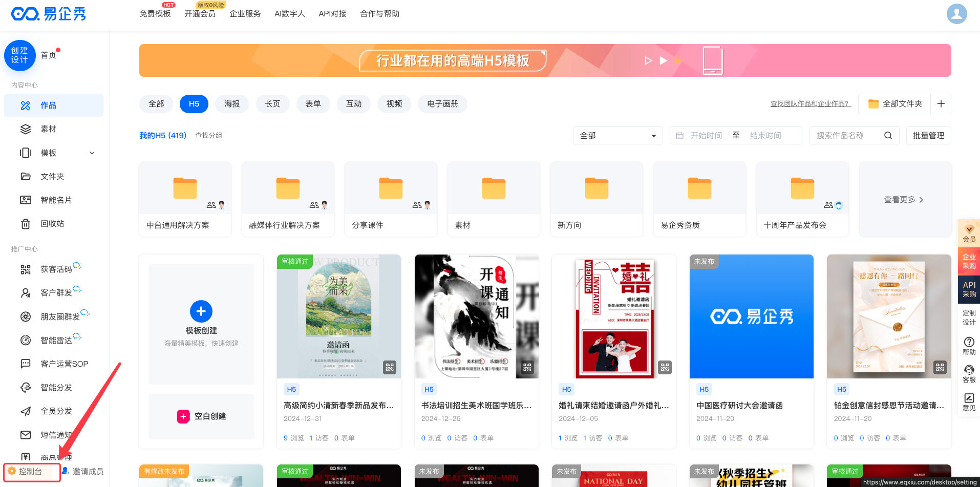Viewport: 980px width, 487px height.
Task: Open the user profile avatar
Action: pyautogui.click(x=956, y=14)
